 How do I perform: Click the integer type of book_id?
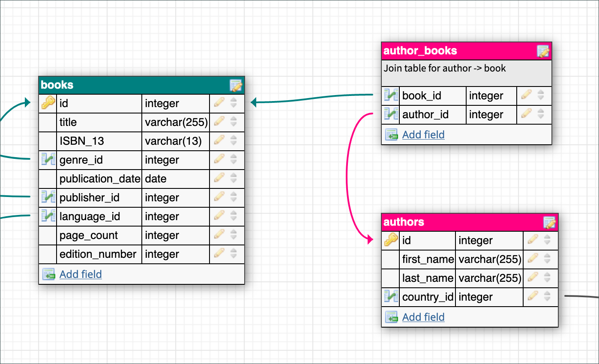point(491,95)
